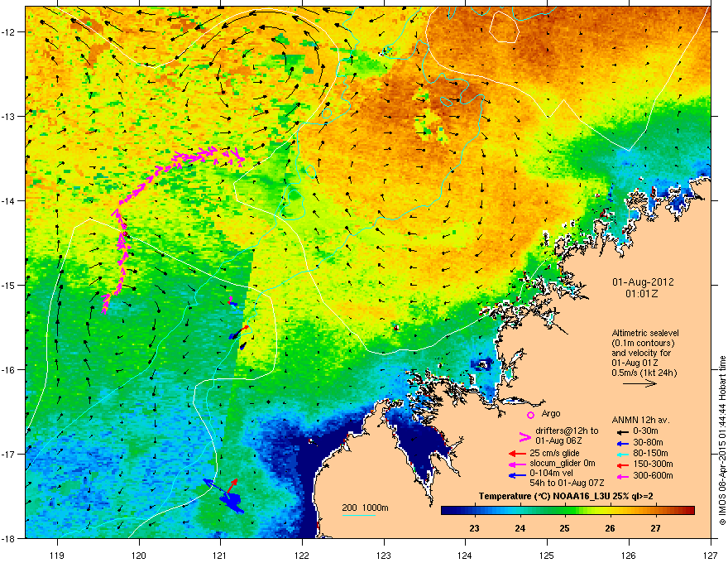
Task: Click the blue ANMN arrow for 30-80m
Action: coord(622,443)
